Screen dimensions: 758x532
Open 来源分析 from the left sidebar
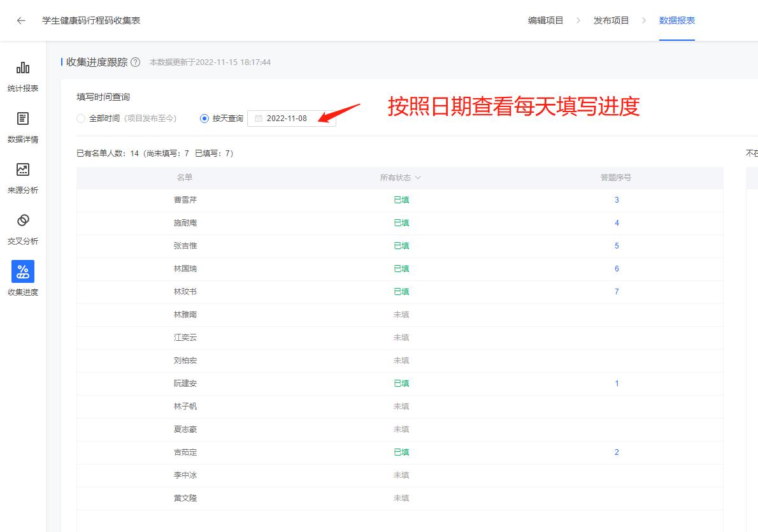22,177
